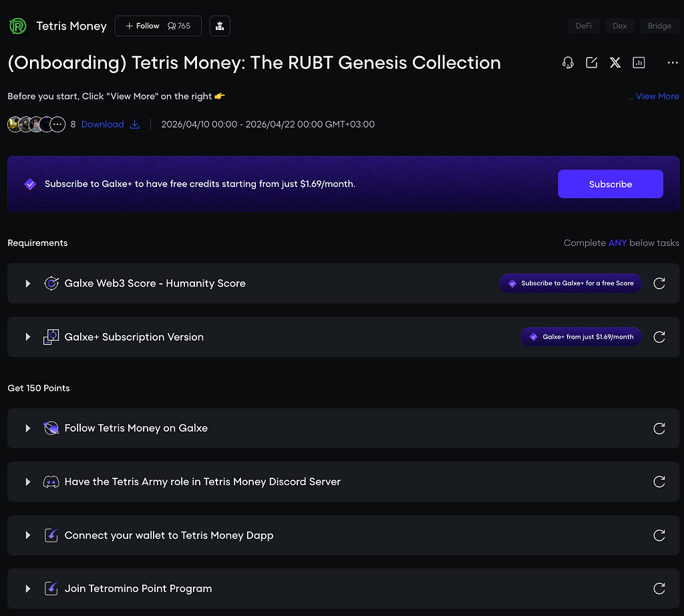This screenshot has height=616, width=684.
Task: Click the Get 150 Points heading
Action: [x=39, y=388]
